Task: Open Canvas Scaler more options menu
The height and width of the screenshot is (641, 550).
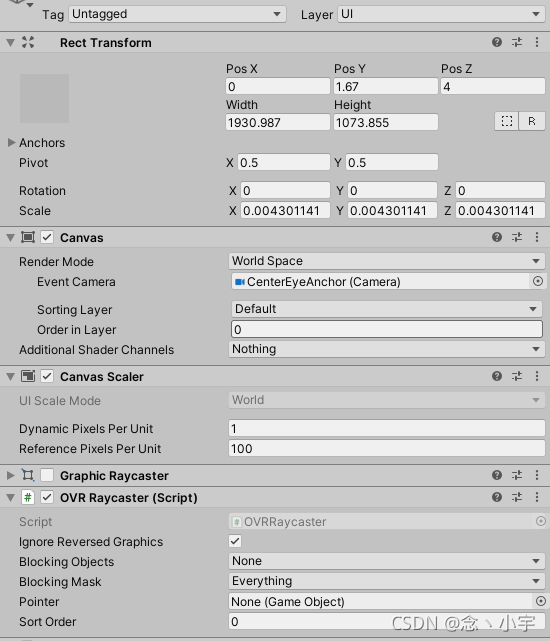Action: pyautogui.click(x=537, y=376)
